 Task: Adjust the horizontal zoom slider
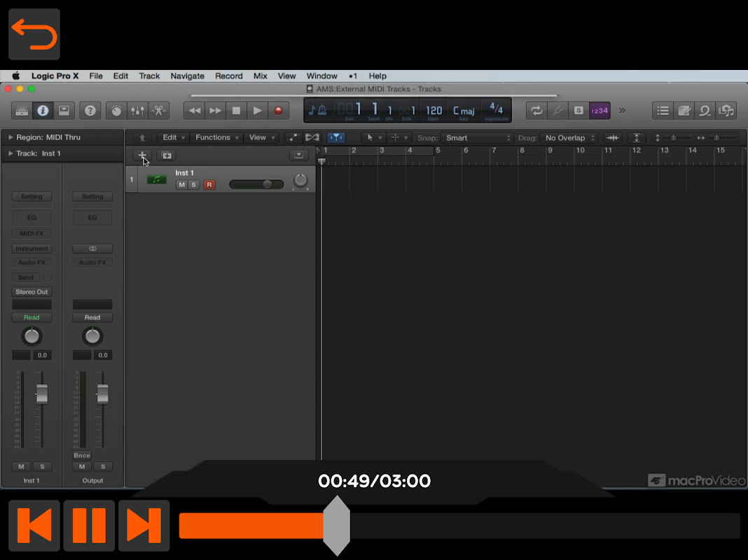click(716, 138)
